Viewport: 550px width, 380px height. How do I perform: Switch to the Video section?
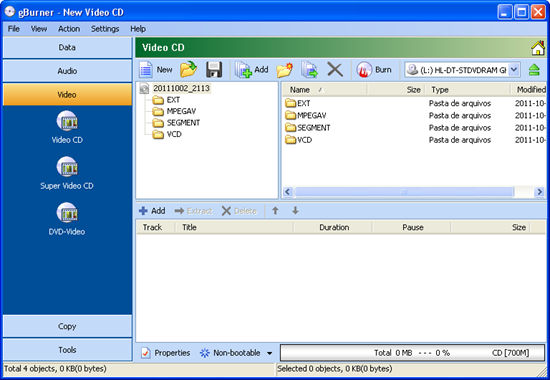(67, 94)
